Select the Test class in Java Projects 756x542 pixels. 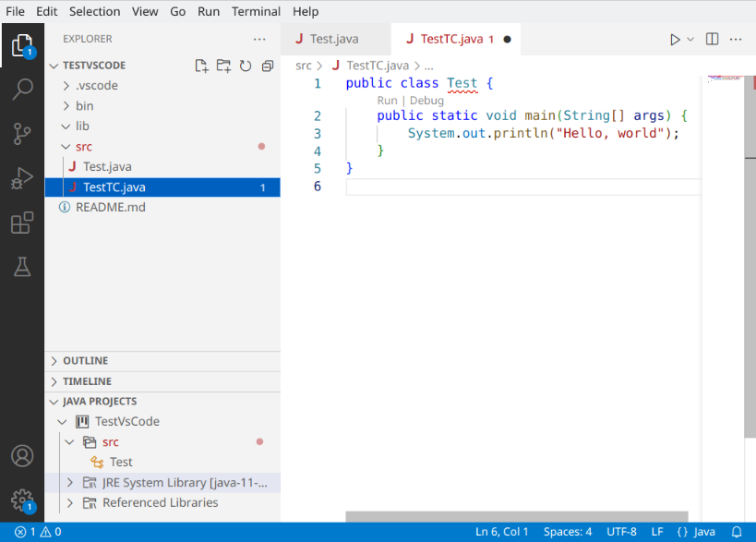point(162,463)
